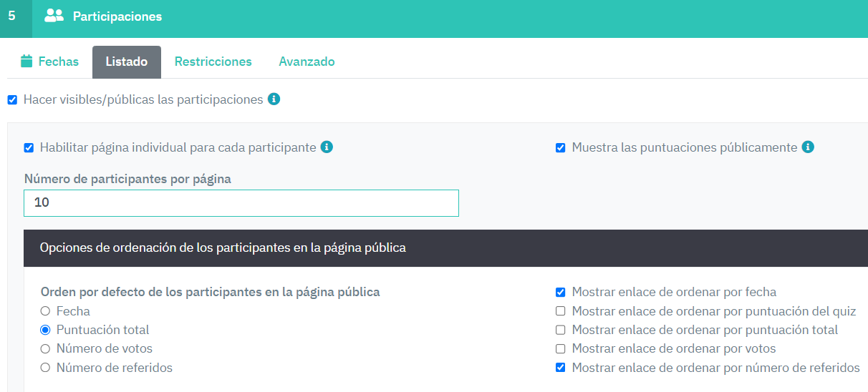This screenshot has width=868, height=392.
Task: Open info icon beside Hacer visibles/públicas las participaciones
Action: [274, 99]
